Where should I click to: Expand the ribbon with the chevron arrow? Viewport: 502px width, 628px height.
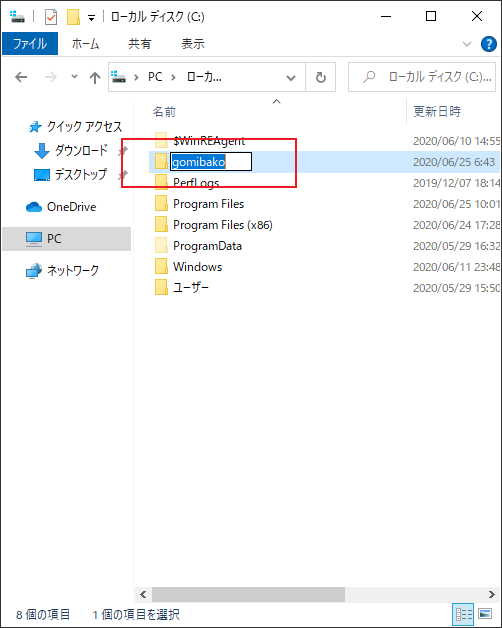coord(467,44)
